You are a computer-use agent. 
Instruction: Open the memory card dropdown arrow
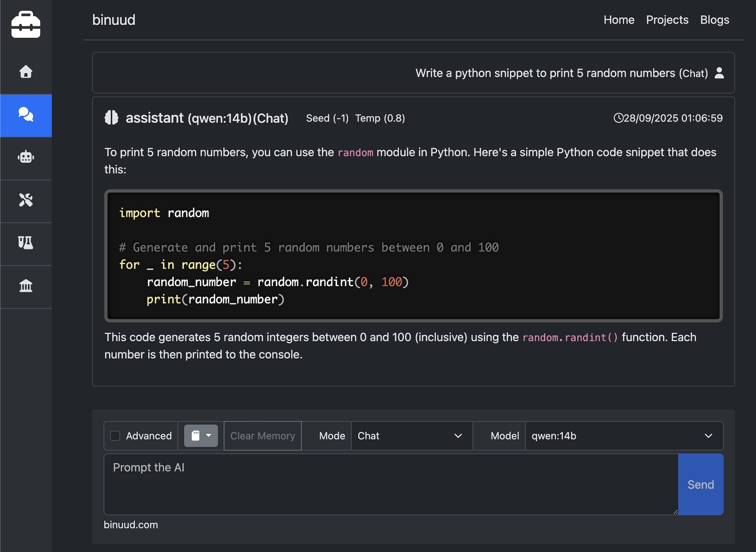point(209,436)
